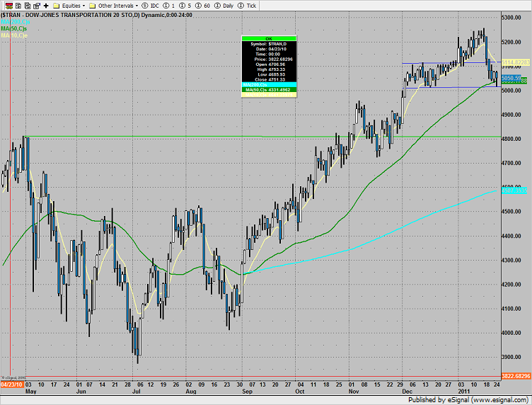The height and width of the screenshot is (405, 532).
Task: Click the 4000.00 price axis label
Action: pos(511,333)
